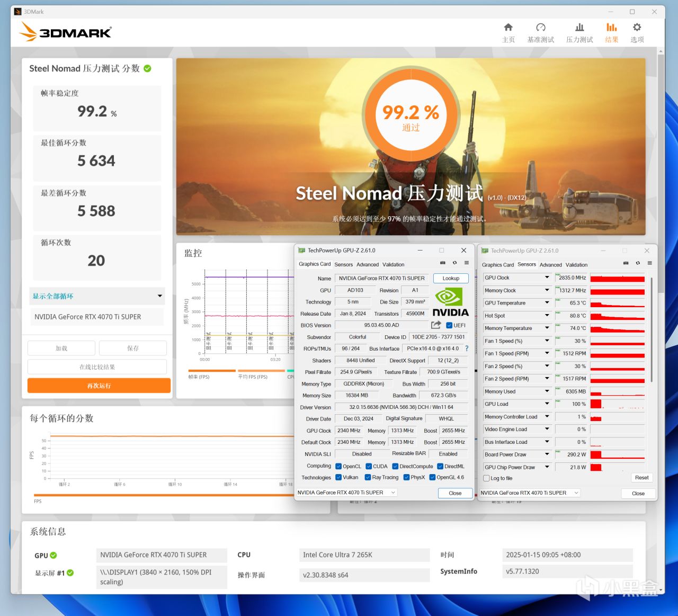The width and height of the screenshot is (678, 616).
Task: Click the green check next to GPU in 系统信息
Action: coord(53,556)
